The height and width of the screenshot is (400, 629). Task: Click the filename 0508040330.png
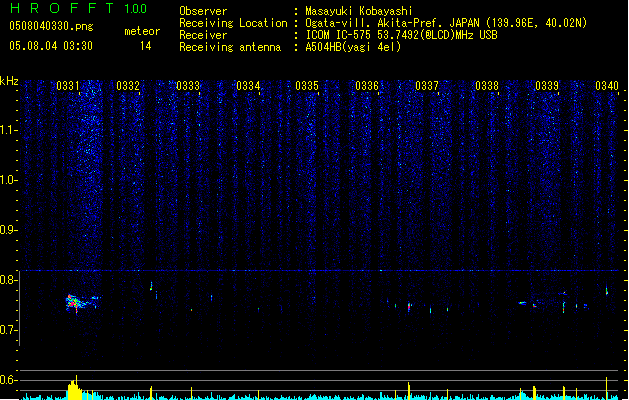pyautogui.click(x=51, y=26)
